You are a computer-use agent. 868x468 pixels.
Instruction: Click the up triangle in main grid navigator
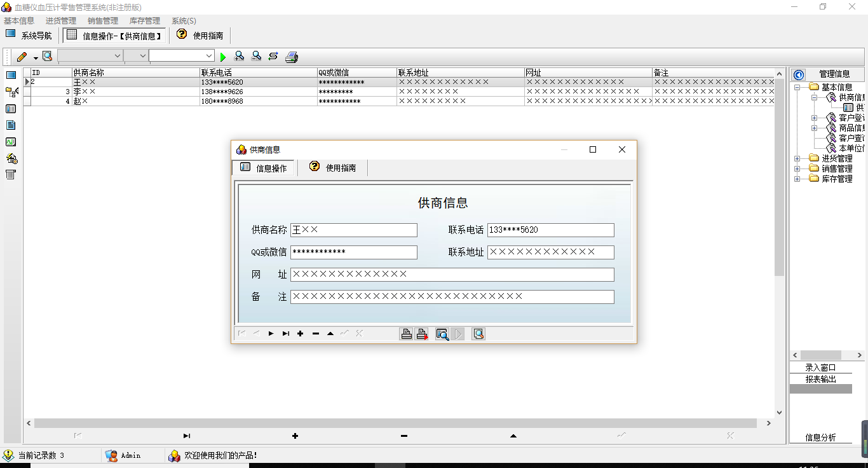[513, 436]
